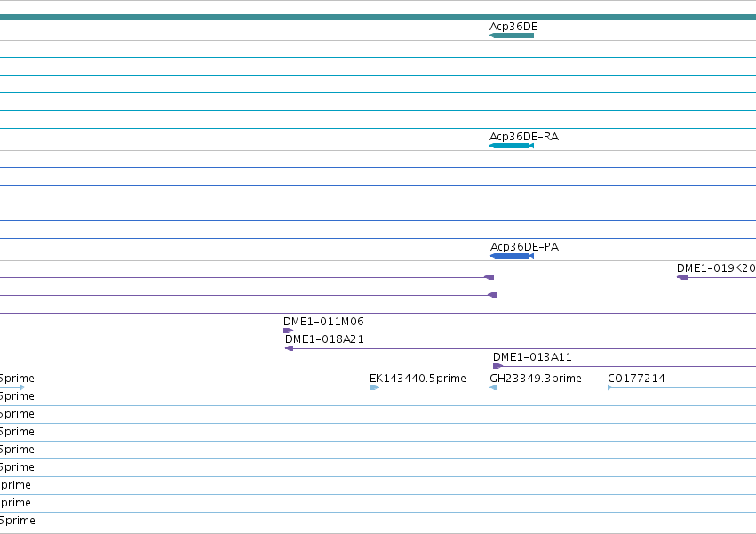This screenshot has height=534, width=756.
Task: Click the 'Acp36DE-RA' label text
Action: click(524, 137)
